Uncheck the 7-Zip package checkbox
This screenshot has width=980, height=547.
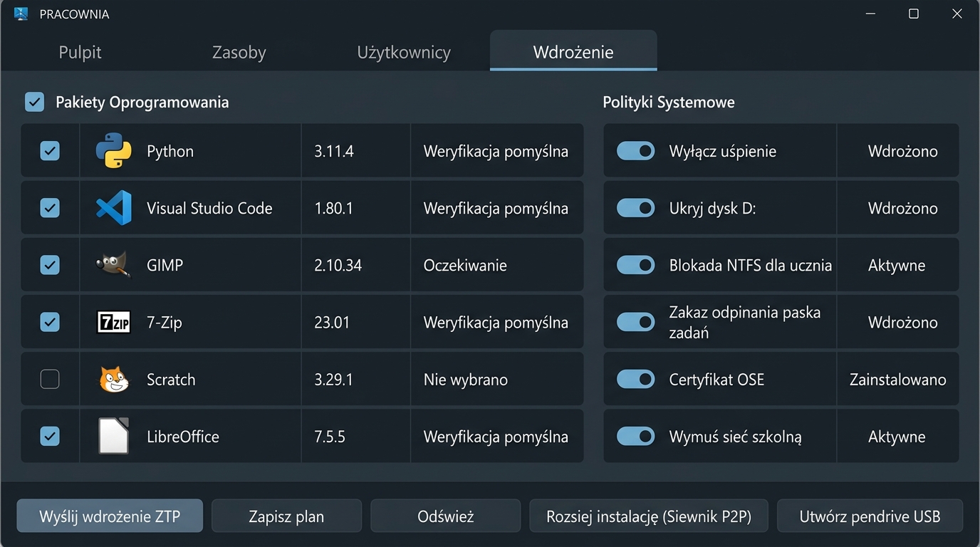(x=50, y=322)
